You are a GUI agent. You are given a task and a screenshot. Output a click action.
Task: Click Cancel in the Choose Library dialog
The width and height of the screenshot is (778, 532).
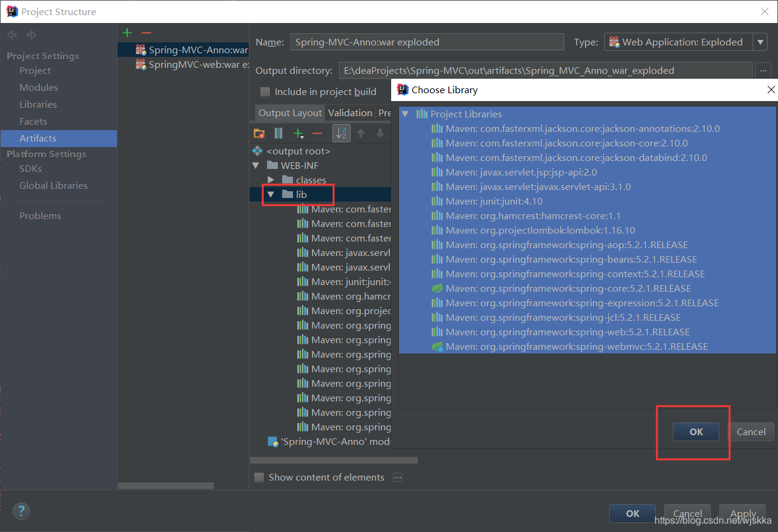[x=751, y=432]
